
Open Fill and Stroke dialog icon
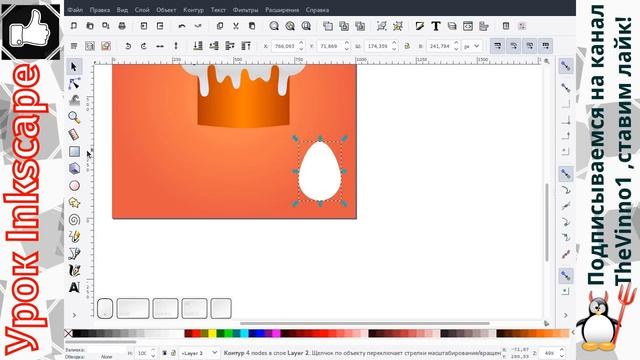point(420,26)
